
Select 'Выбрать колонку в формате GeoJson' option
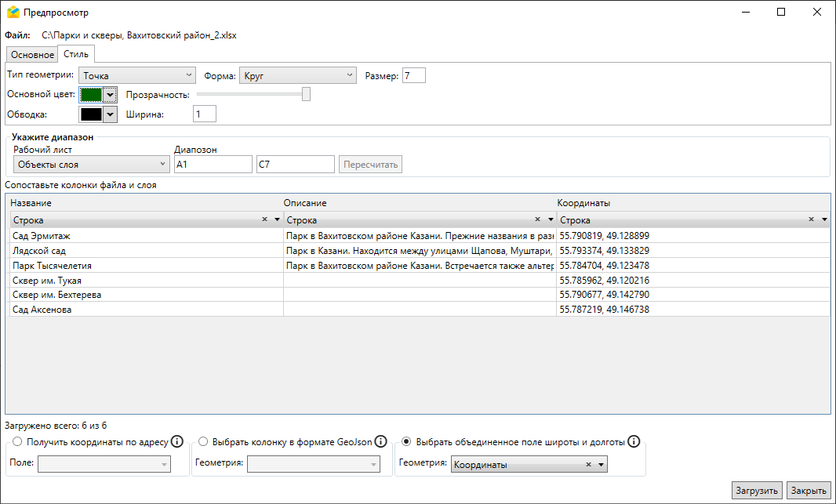point(203,442)
